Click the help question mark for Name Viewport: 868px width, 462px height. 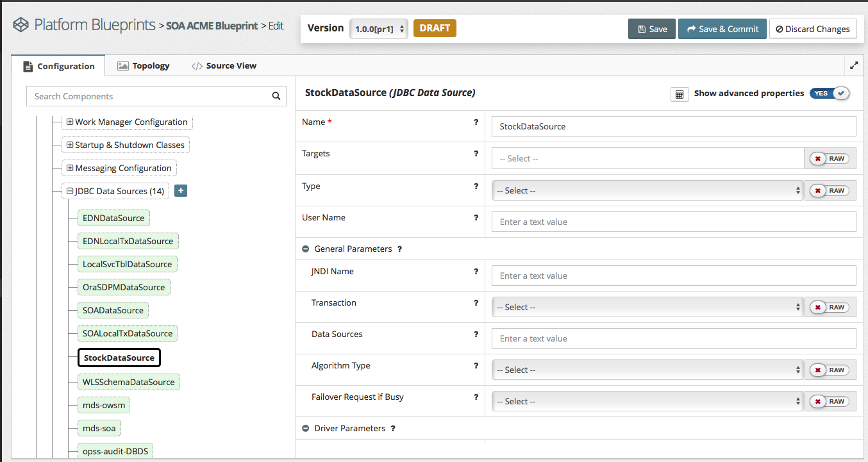point(476,122)
